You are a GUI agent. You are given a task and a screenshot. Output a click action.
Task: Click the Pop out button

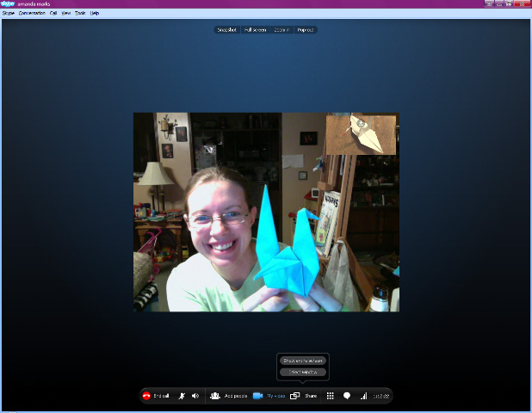306,30
